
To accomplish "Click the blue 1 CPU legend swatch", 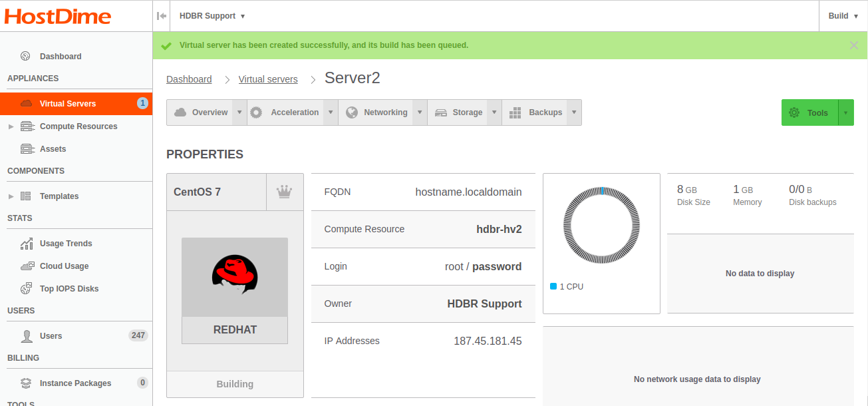I will [x=553, y=286].
